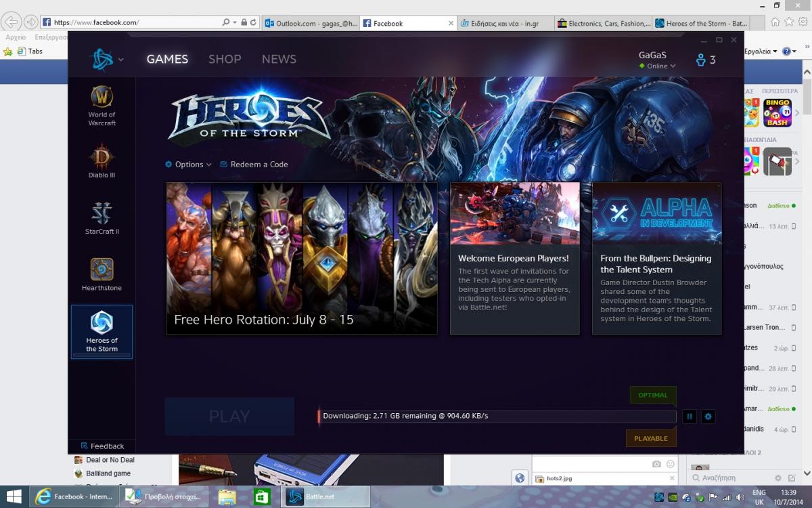Expand the Battle.net logo menu
This screenshot has width=812, height=508.
(x=107, y=60)
